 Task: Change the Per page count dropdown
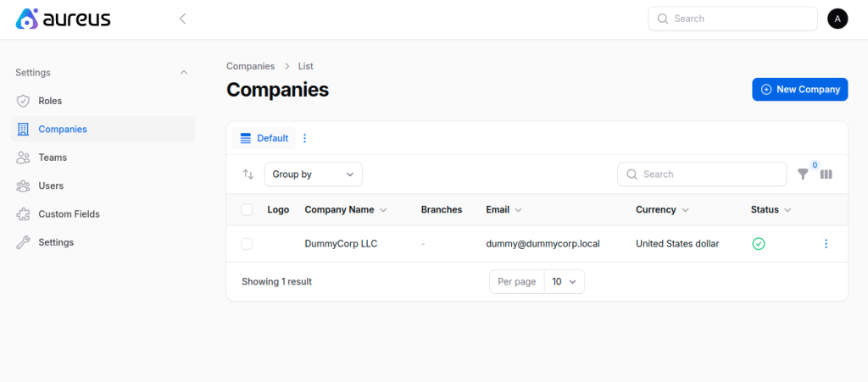(564, 282)
